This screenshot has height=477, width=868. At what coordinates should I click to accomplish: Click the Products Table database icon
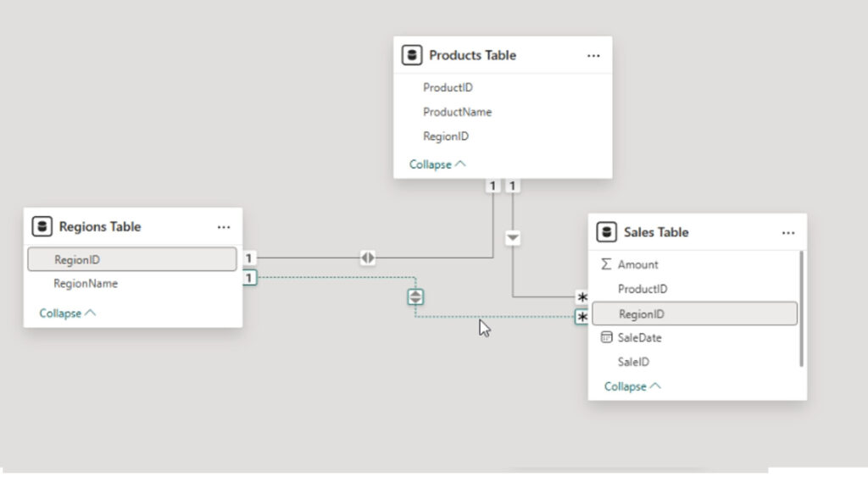tap(413, 56)
